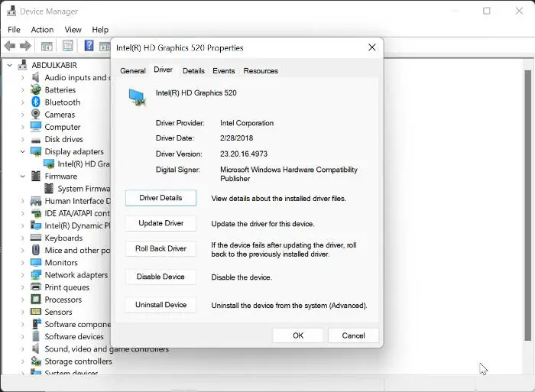Select the Sensors category icon

[x=35, y=312]
